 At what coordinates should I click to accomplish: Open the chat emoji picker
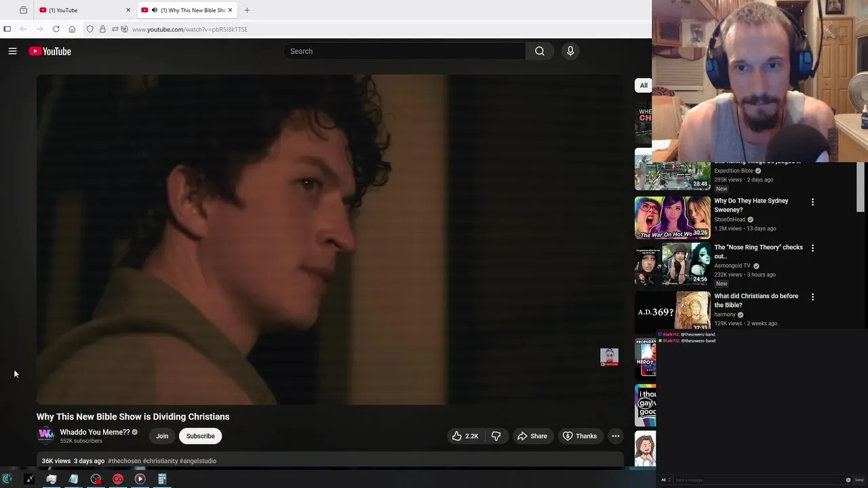coord(848,480)
